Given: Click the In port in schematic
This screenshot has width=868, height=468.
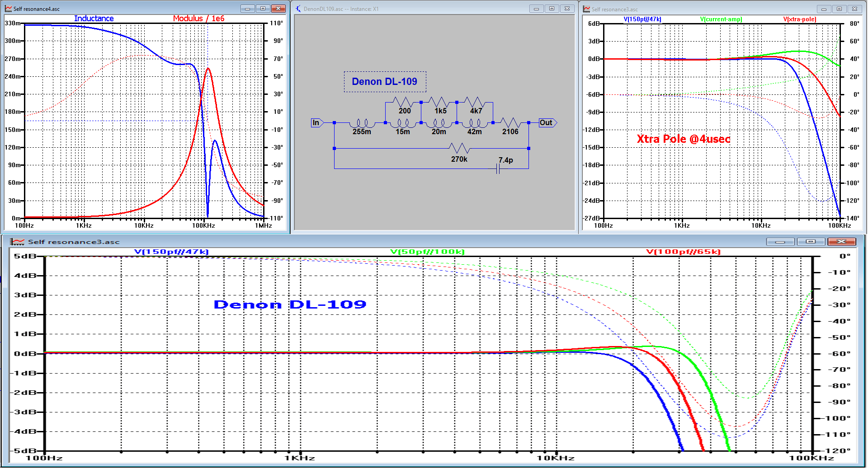Looking at the screenshot, I should point(317,122).
